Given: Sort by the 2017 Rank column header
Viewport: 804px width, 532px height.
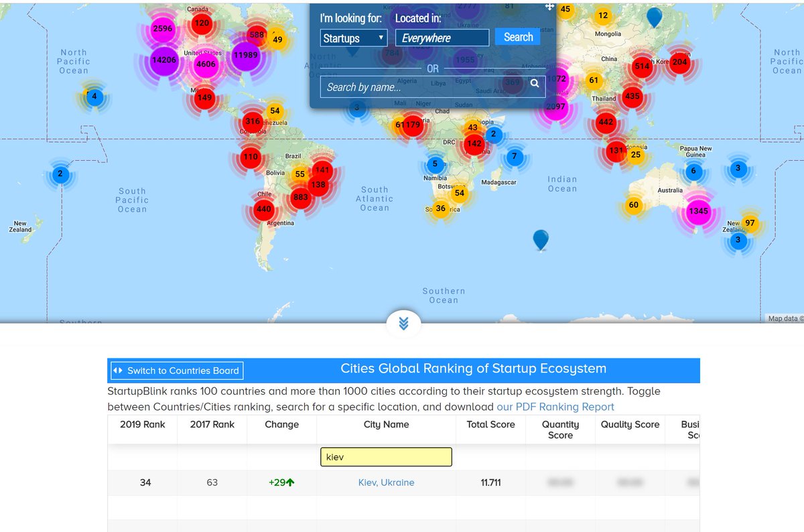Looking at the screenshot, I should tap(212, 425).
